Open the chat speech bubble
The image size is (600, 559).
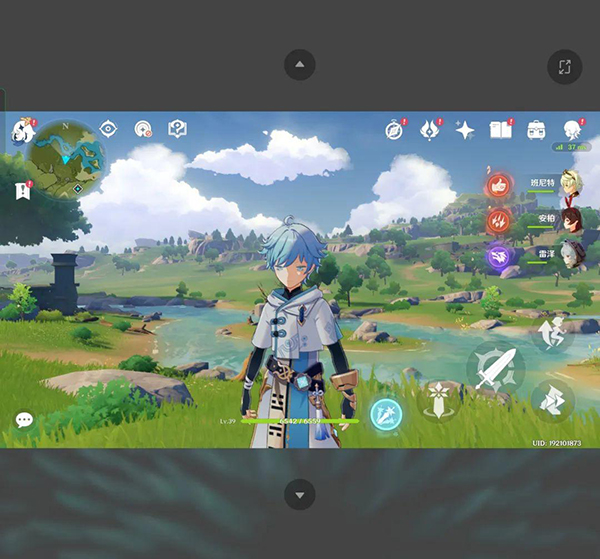tap(24, 420)
